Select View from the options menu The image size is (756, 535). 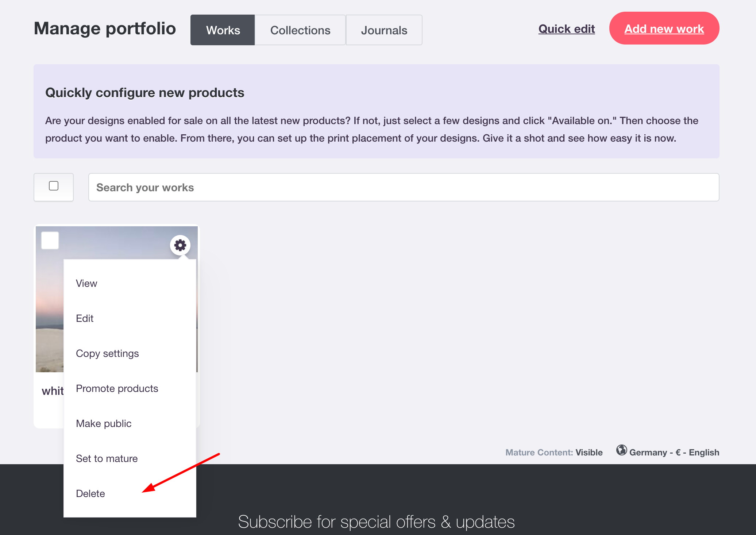coord(86,283)
